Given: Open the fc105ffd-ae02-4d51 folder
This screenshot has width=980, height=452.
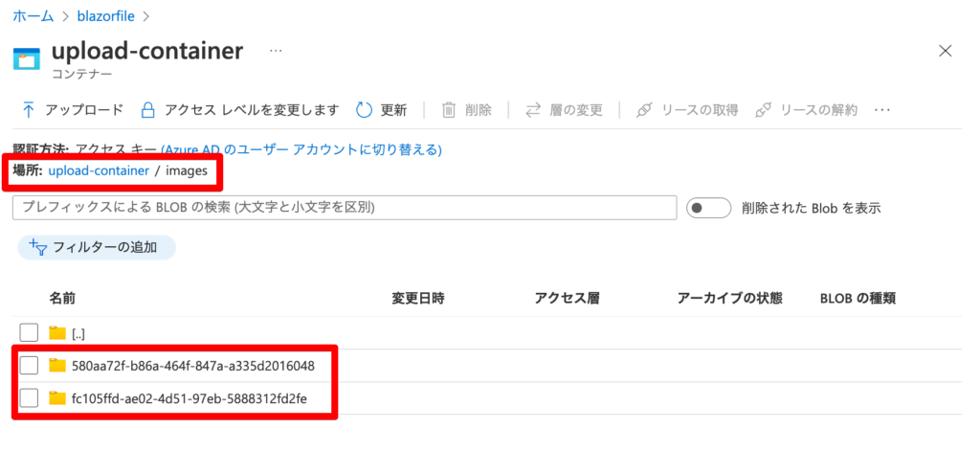Looking at the screenshot, I should point(189,397).
